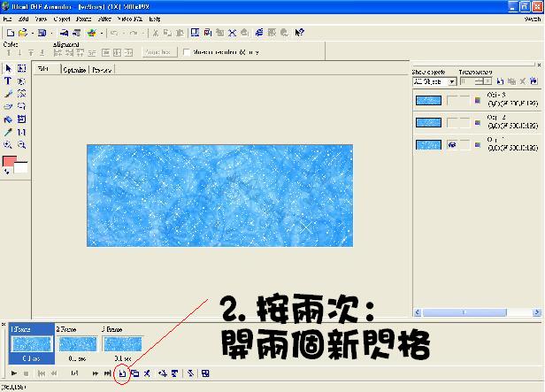Open the Frame menu
This screenshot has width=545, height=392.
pos(84,18)
